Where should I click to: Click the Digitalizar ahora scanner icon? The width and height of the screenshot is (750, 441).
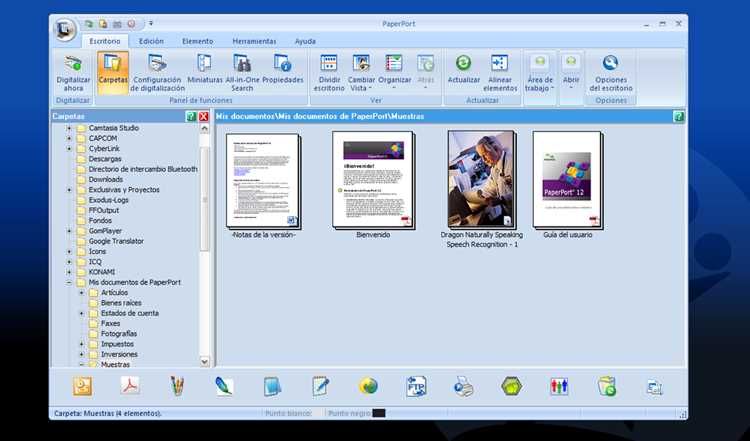[x=73, y=64]
